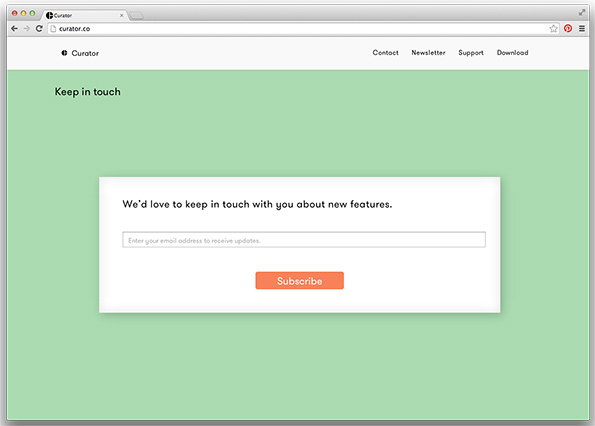Bookmark the page with the star icon
Viewport: 595px width, 426px height.
point(554,28)
